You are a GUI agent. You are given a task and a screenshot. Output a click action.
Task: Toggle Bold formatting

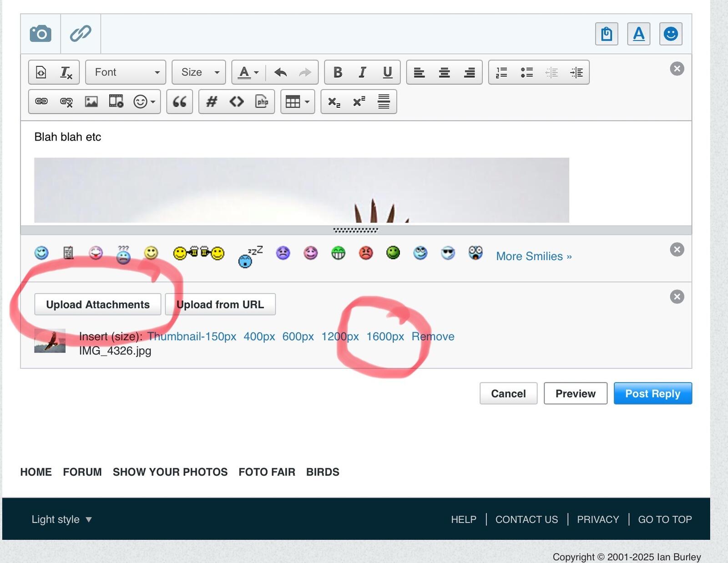(338, 72)
